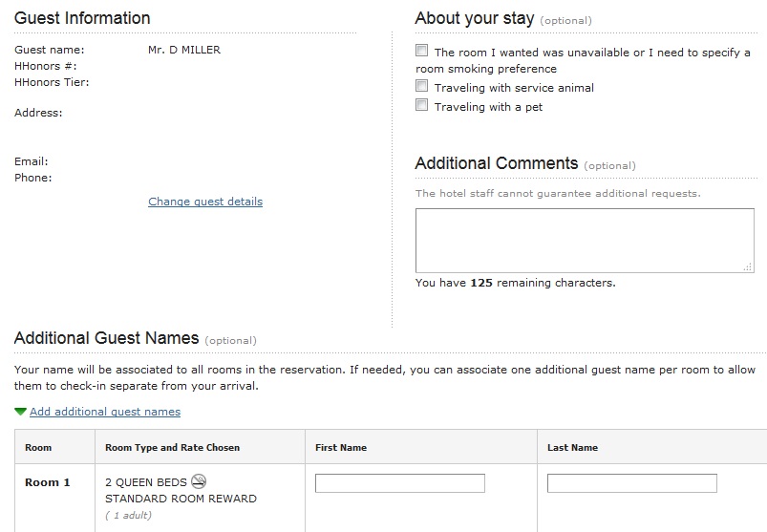Screen dimensions: 767x532
Task: Click the Last Name field for Room 1
Action: pyautogui.click(x=631, y=483)
